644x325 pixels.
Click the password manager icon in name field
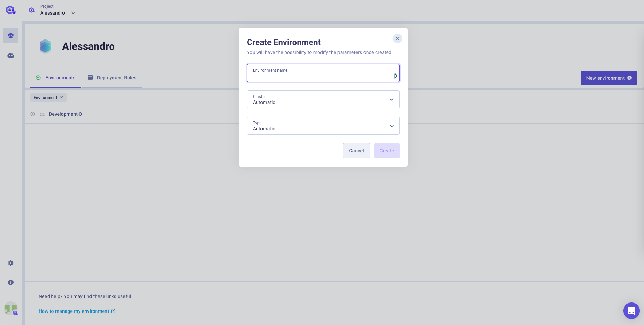coord(395,76)
